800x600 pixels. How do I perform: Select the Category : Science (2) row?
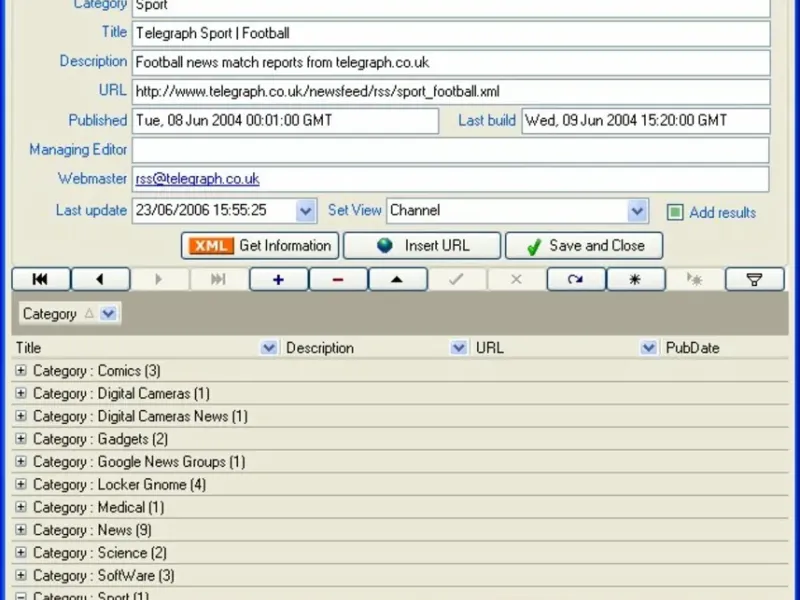(x=400, y=553)
